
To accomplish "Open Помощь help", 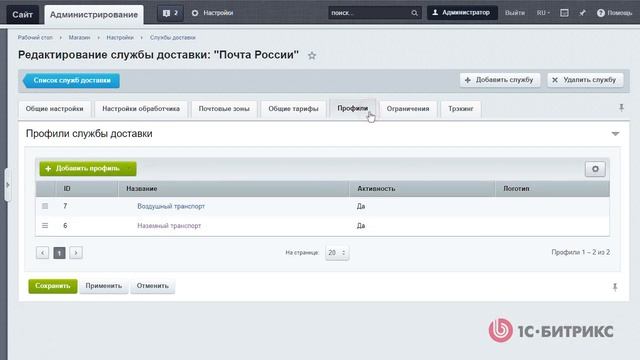I will click(614, 13).
